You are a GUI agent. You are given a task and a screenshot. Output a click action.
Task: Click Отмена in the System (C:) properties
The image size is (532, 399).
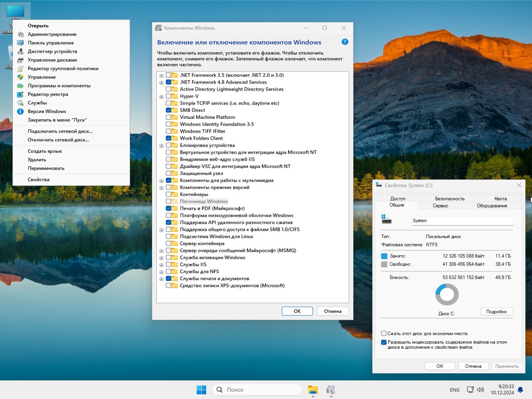click(473, 366)
